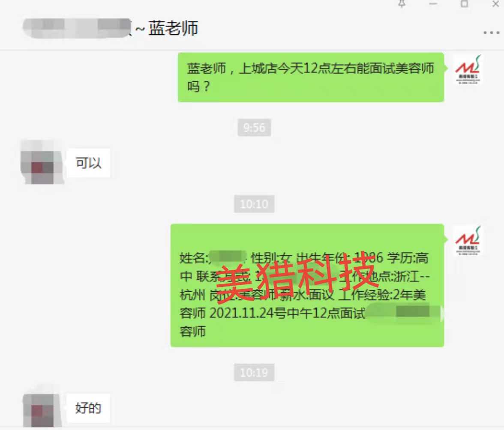The width and height of the screenshot is (504, 430).
Task: Click the 10:10 timestamp label
Action: point(254,204)
